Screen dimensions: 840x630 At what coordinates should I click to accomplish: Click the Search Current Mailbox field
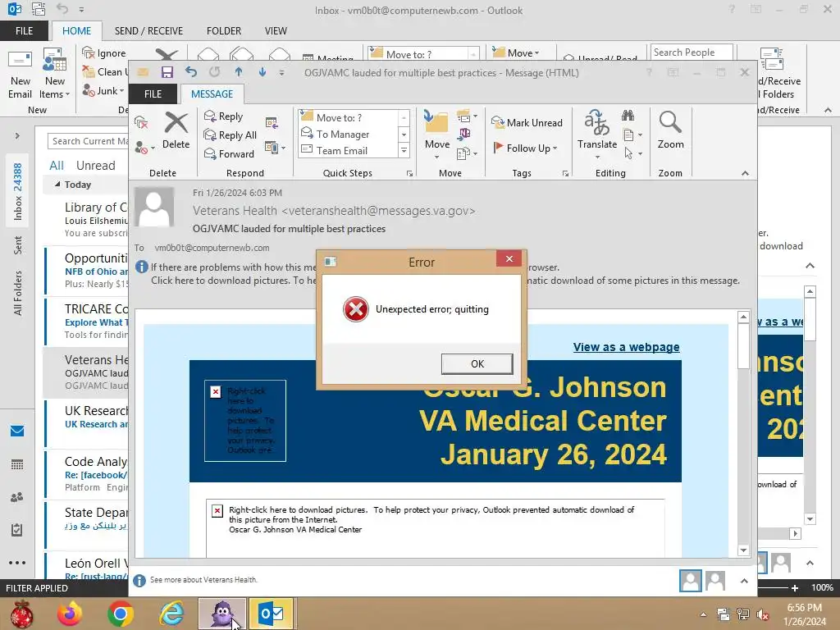(89, 141)
